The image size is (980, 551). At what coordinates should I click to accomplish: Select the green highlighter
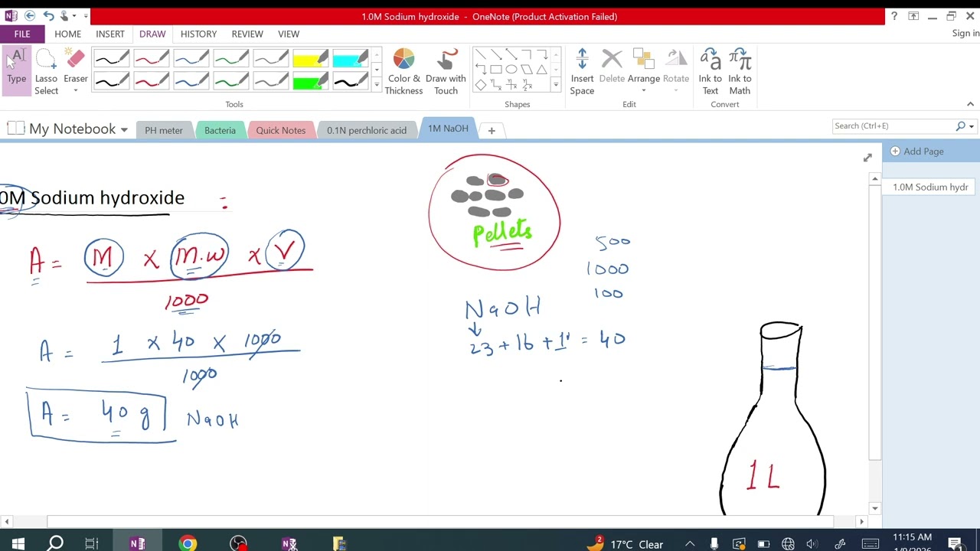pos(311,80)
